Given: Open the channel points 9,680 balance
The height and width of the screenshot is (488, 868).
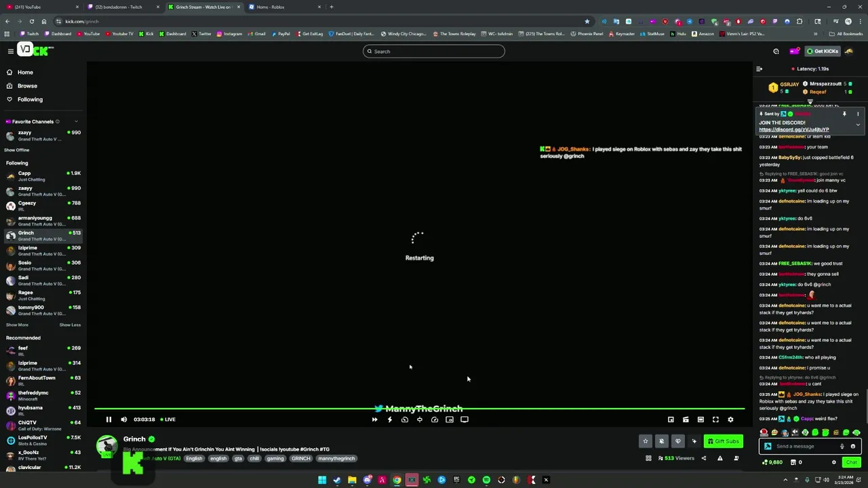Looking at the screenshot, I should coord(772,462).
